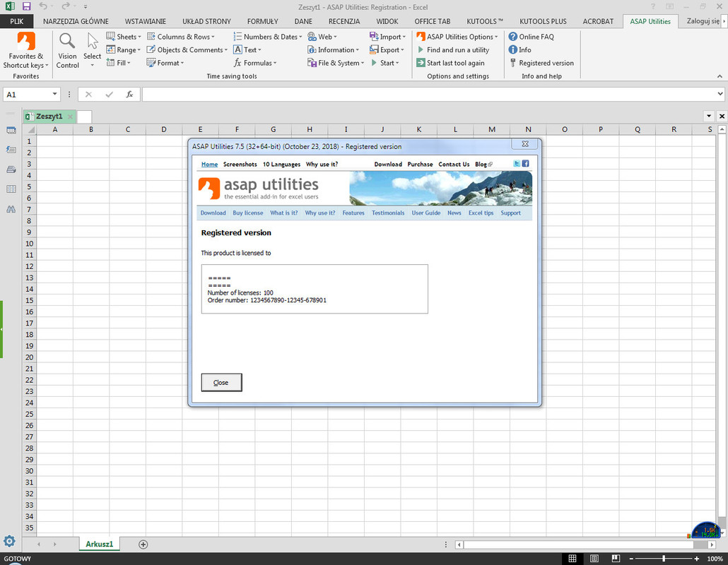Open the Excel tips link
Viewport: 728px width, 565px height.
pos(481,213)
